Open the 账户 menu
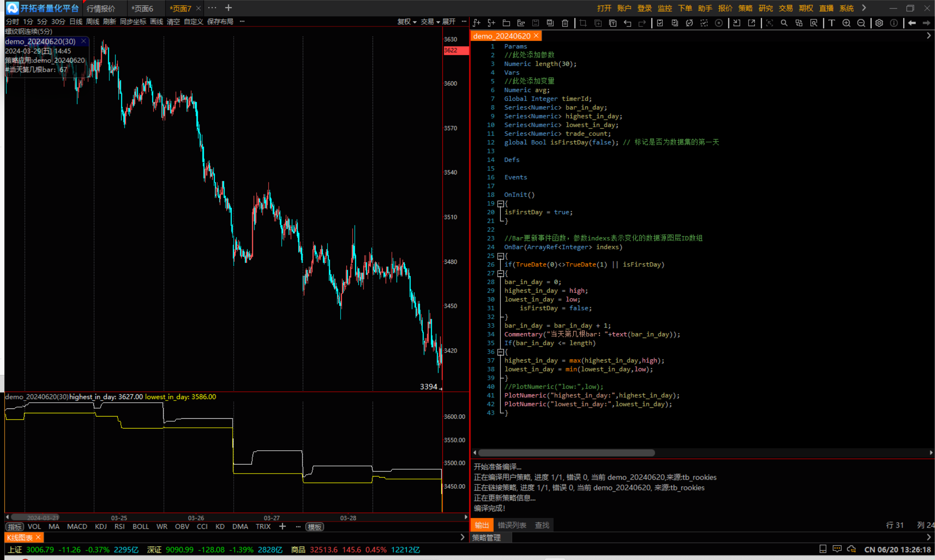This screenshot has width=935, height=560. (624, 8)
